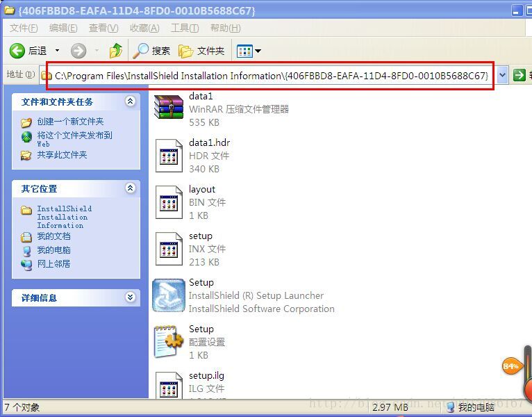Open the 收藏(A) menu
The image size is (532, 417).
(x=144, y=28)
